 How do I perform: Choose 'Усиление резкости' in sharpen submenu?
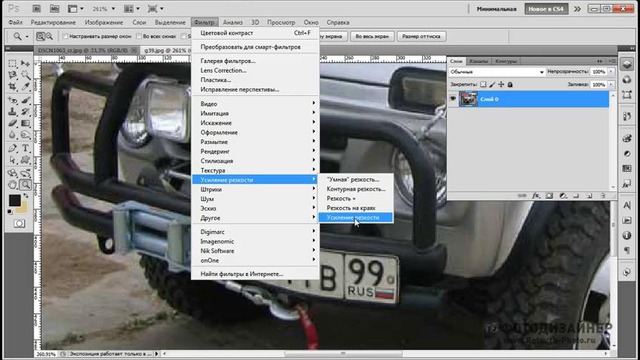[356, 218]
